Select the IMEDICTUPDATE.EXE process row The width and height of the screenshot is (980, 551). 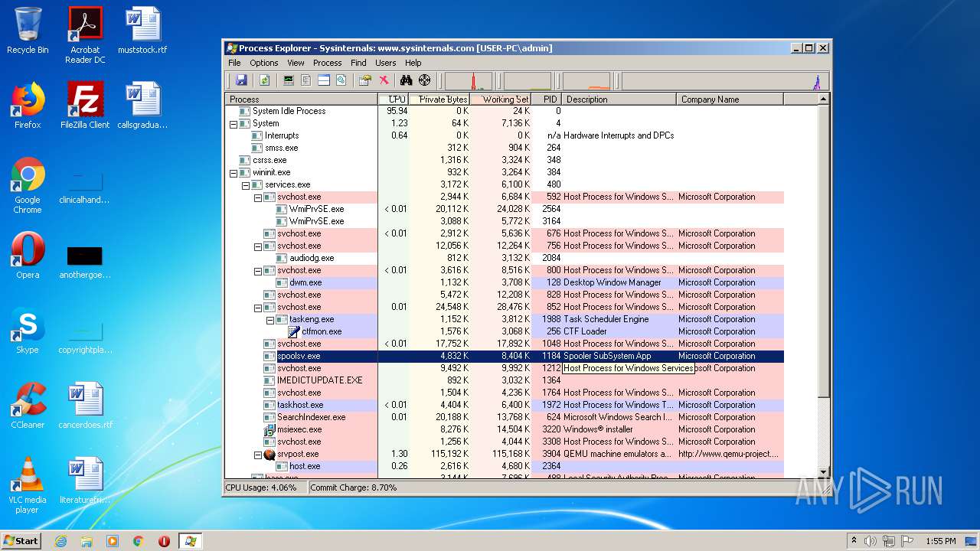click(x=505, y=380)
